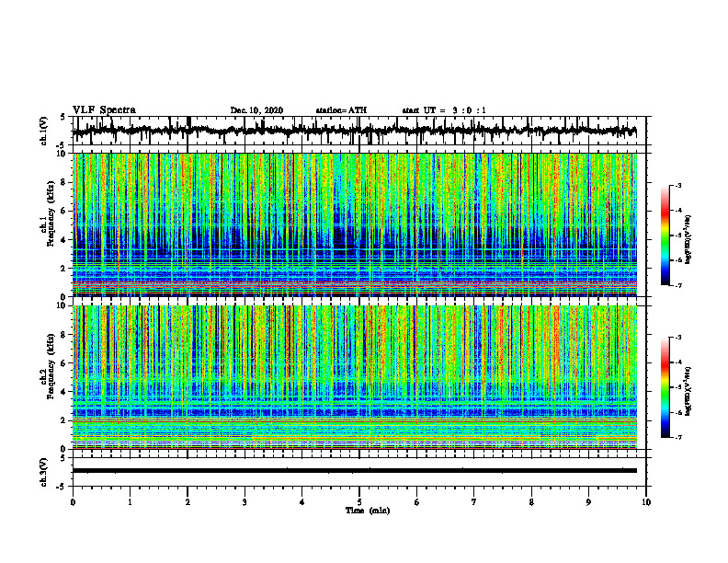
Task: Click the -5 tick on ch.3(V) axis
Action: pyautogui.click(x=61, y=487)
